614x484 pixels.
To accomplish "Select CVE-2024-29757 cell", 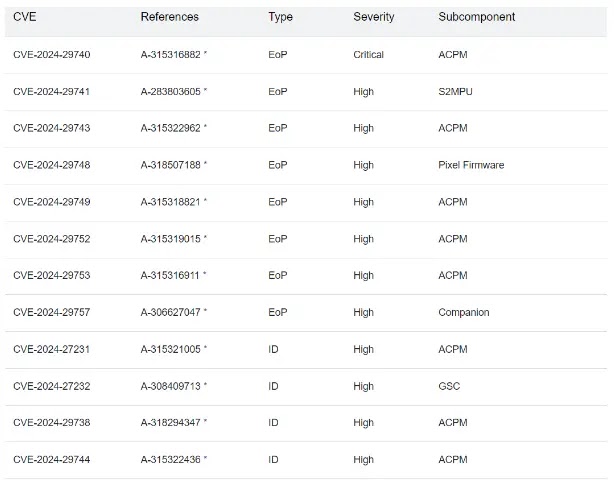I will click(x=52, y=312).
